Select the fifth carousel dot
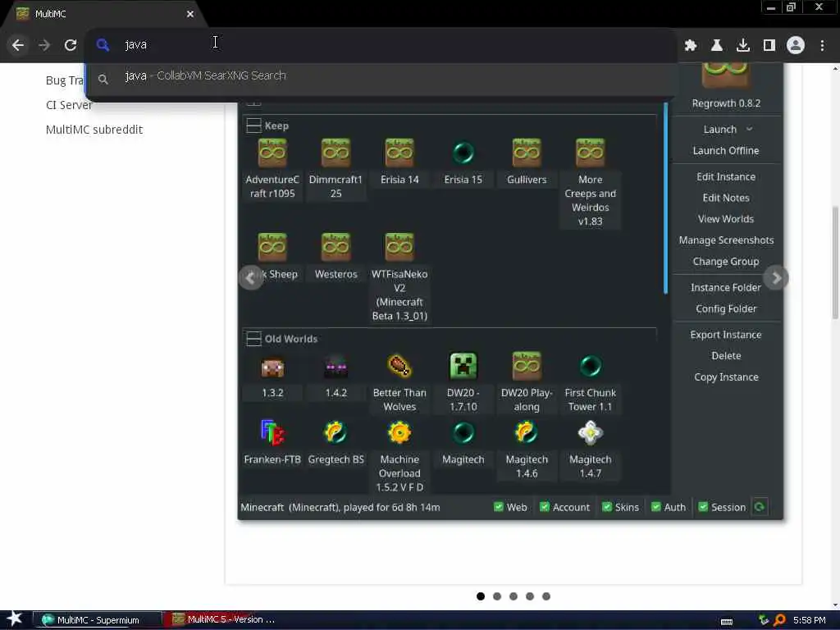Image resolution: width=840 pixels, height=630 pixels. pyautogui.click(x=546, y=596)
